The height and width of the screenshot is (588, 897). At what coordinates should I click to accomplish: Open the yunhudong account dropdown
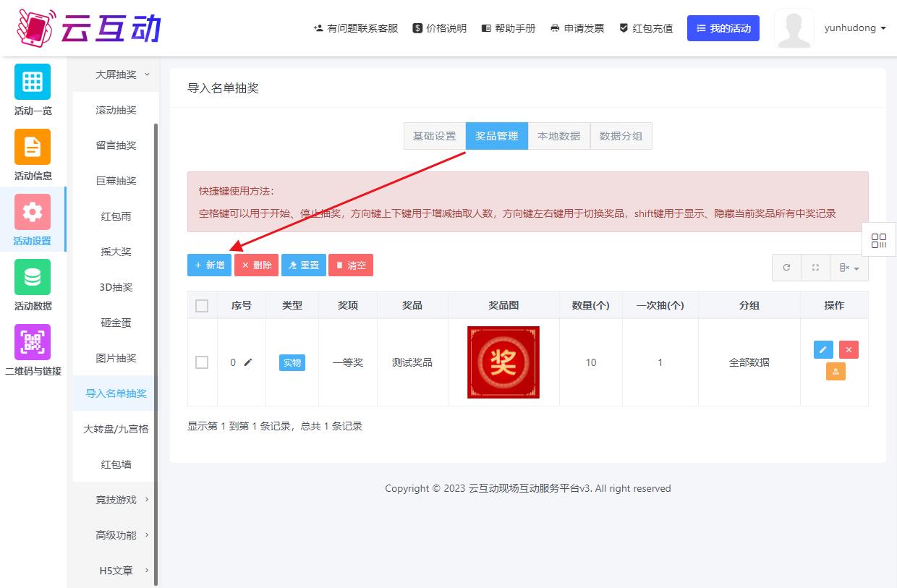coord(856,28)
